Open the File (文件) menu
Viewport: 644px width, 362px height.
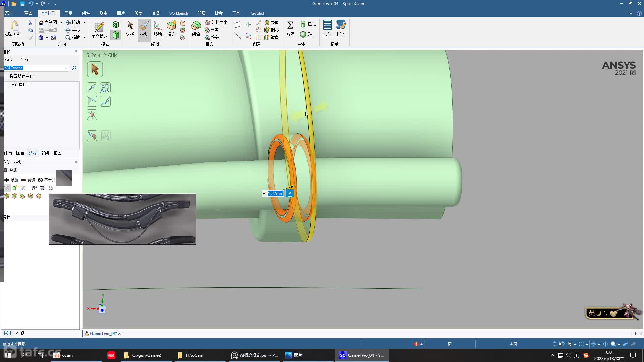coord(9,13)
